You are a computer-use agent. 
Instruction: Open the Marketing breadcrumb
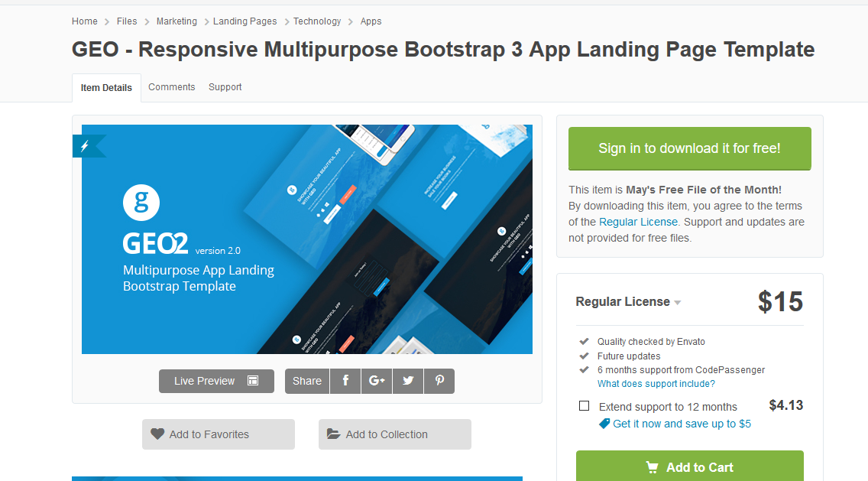177,21
